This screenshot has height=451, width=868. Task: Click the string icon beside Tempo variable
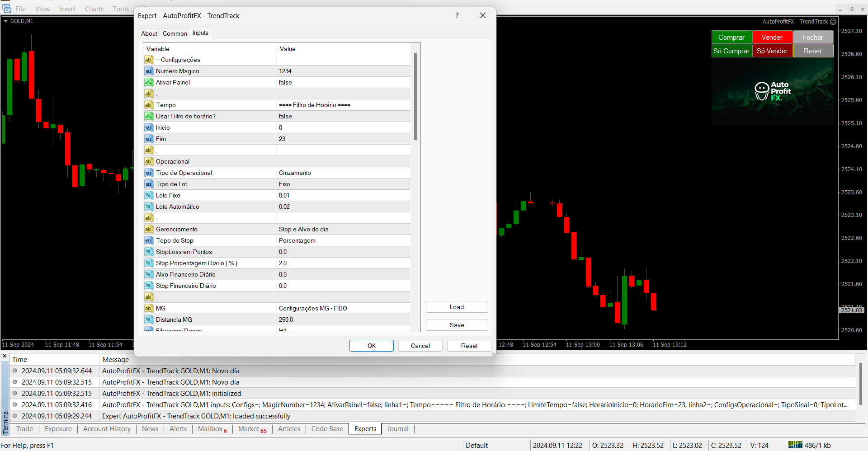(x=149, y=105)
